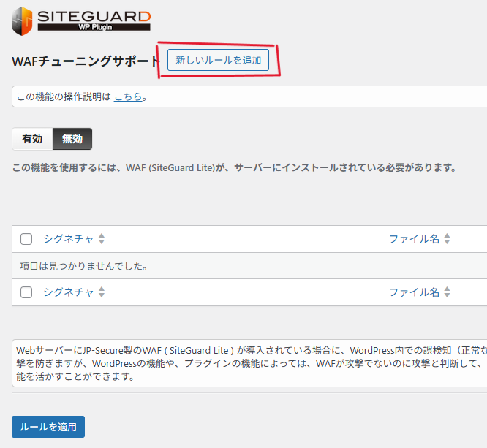Sort by シグネチャ in the table header
The width and height of the screenshot is (487, 448).
coord(69,239)
